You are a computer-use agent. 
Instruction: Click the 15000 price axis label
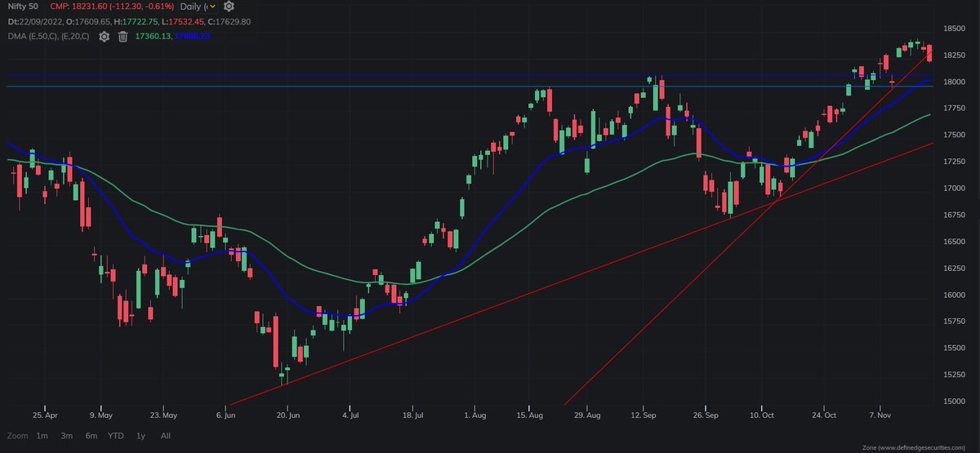(x=954, y=401)
